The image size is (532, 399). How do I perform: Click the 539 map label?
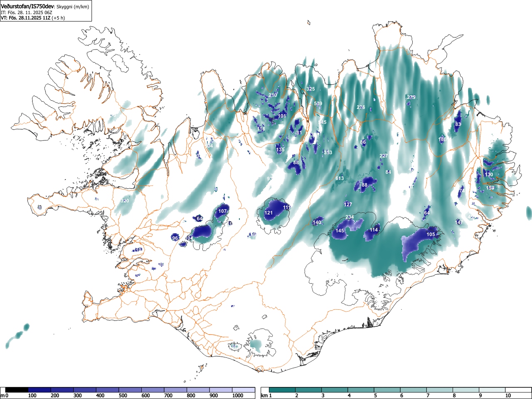(x=318, y=103)
